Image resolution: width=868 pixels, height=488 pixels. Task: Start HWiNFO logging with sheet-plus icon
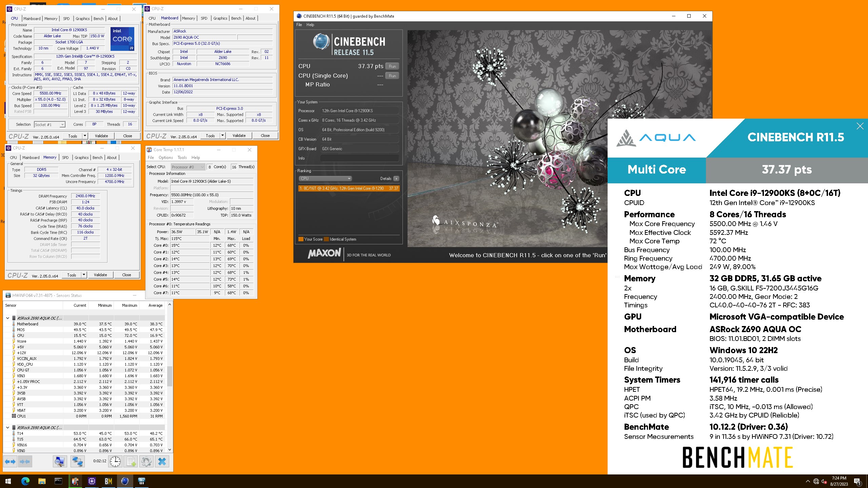coord(131,462)
